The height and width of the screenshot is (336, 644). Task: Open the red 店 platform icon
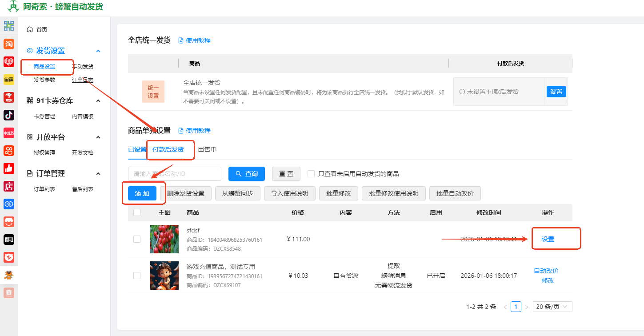tap(9, 186)
